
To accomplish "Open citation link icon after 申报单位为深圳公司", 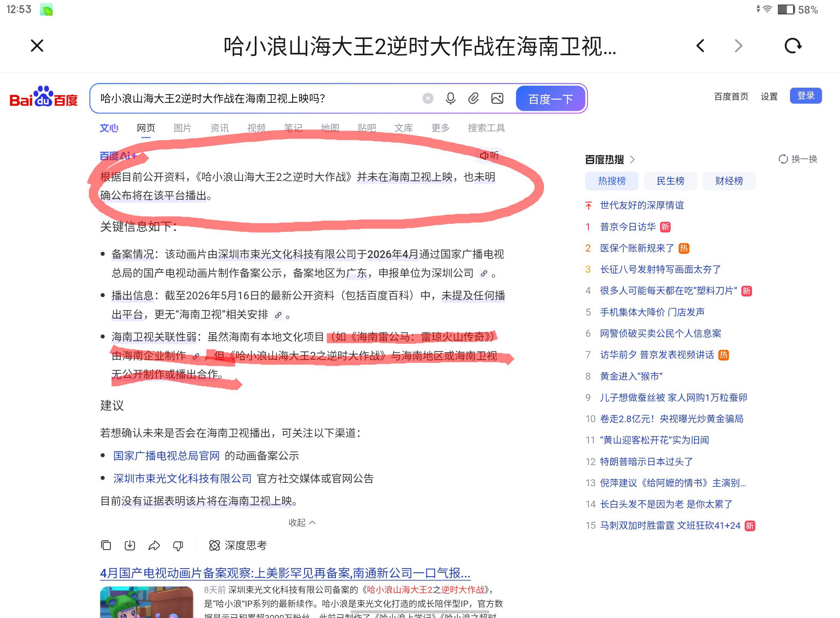I will pyautogui.click(x=484, y=274).
